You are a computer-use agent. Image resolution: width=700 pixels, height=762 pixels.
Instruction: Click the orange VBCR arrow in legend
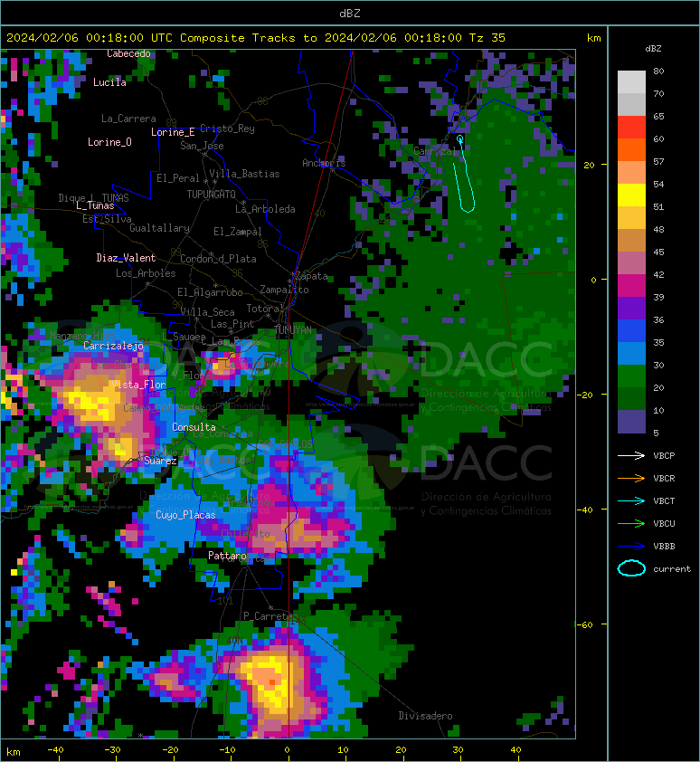tap(631, 478)
